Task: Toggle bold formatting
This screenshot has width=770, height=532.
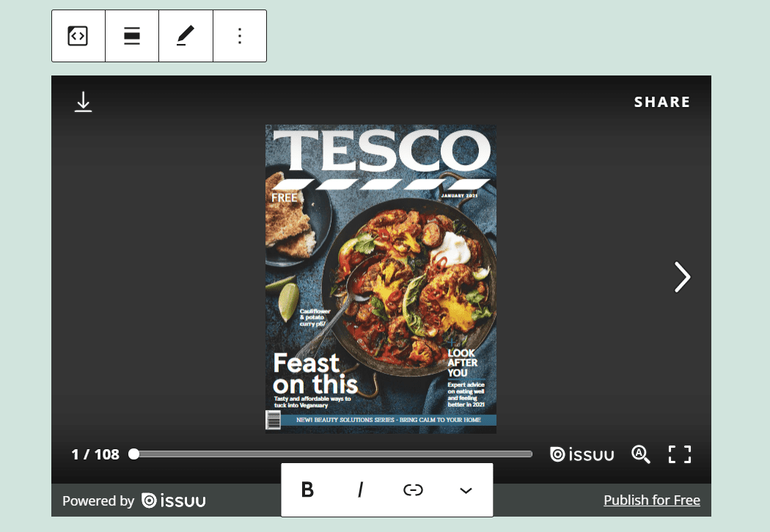Action: click(307, 490)
